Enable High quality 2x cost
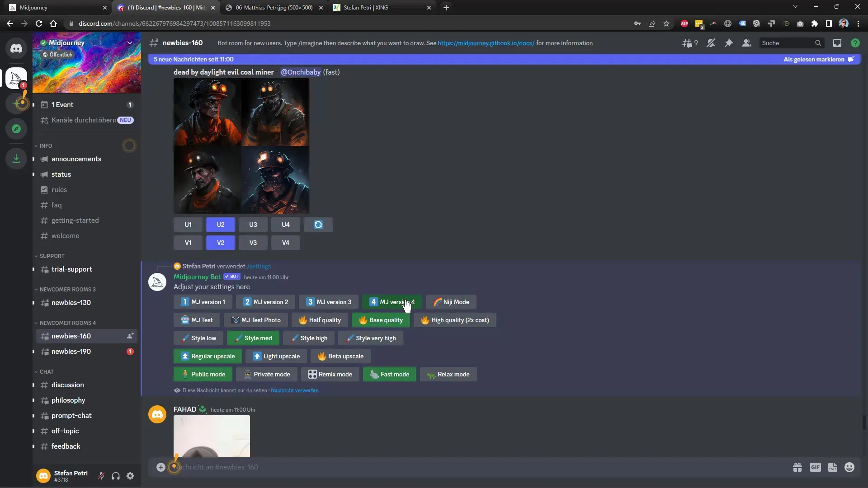 pyautogui.click(x=455, y=319)
